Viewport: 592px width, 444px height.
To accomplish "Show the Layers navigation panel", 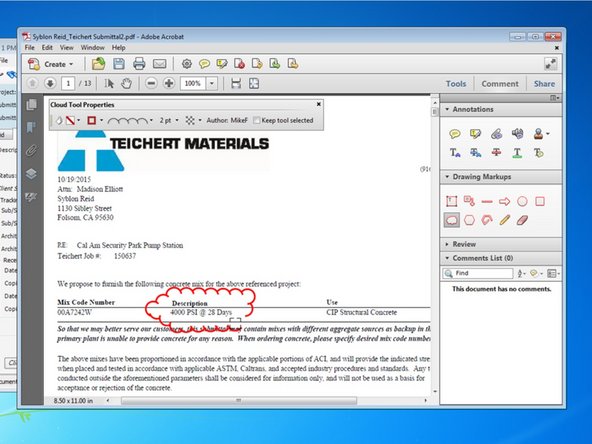I will [x=31, y=174].
